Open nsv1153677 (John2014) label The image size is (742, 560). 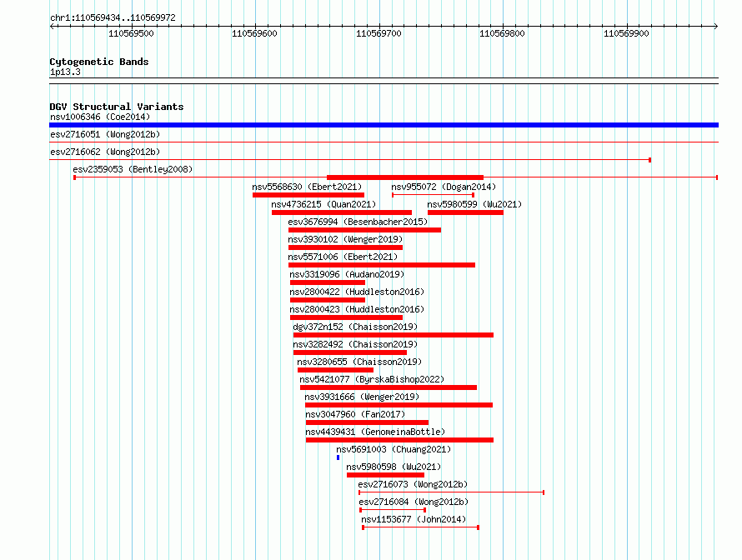[x=414, y=519]
